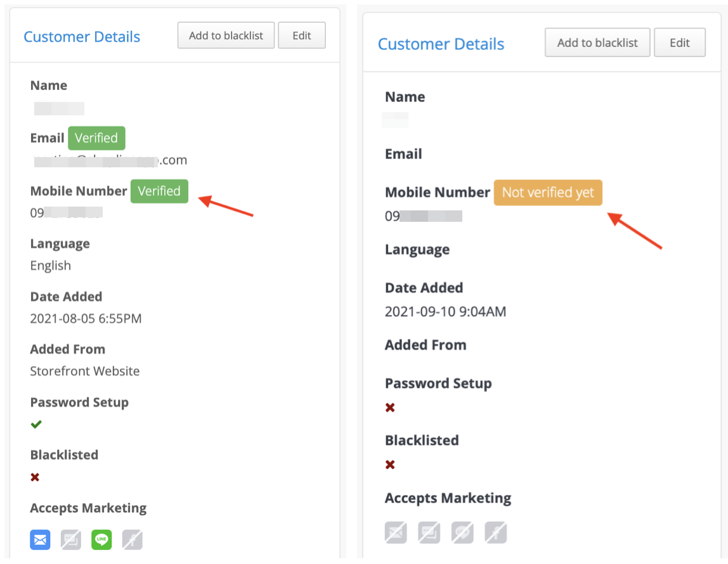Click the grey SMS icon in left panel
The image size is (728, 564).
71,540
